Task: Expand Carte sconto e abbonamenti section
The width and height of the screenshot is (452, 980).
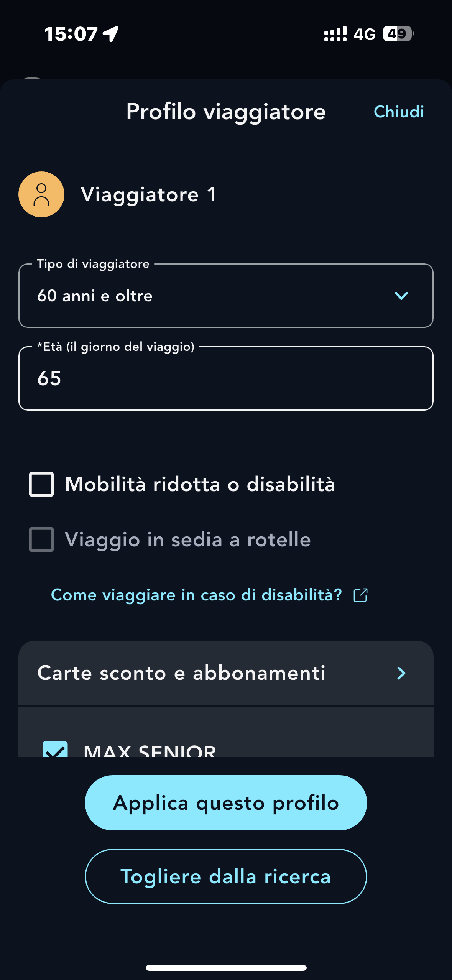Action: tap(226, 673)
